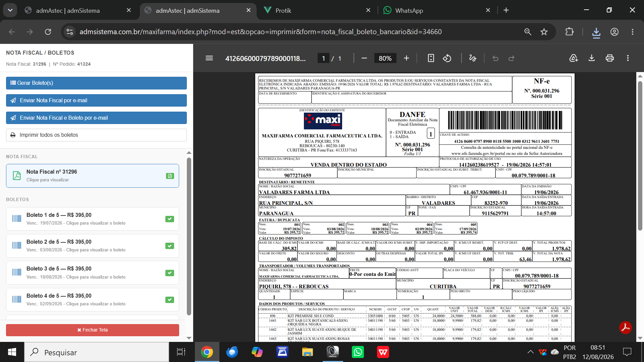Click Gerar Boleto(s) button
The image size is (644, 362).
96,83
